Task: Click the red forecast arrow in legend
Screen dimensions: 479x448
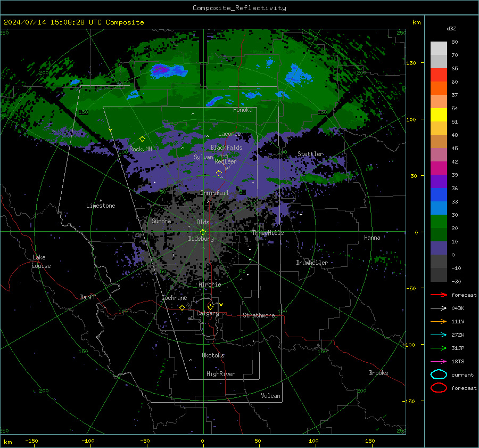Action: coord(439,295)
